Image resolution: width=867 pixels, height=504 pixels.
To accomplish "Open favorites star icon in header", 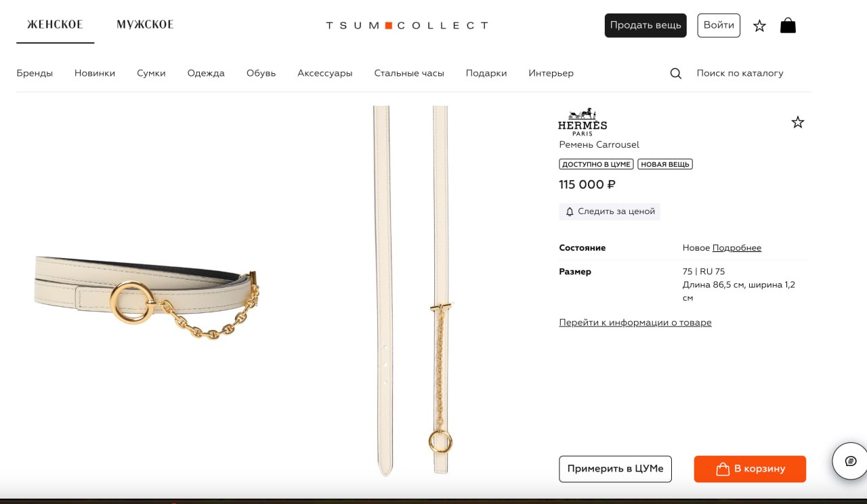I will (759, 26).
